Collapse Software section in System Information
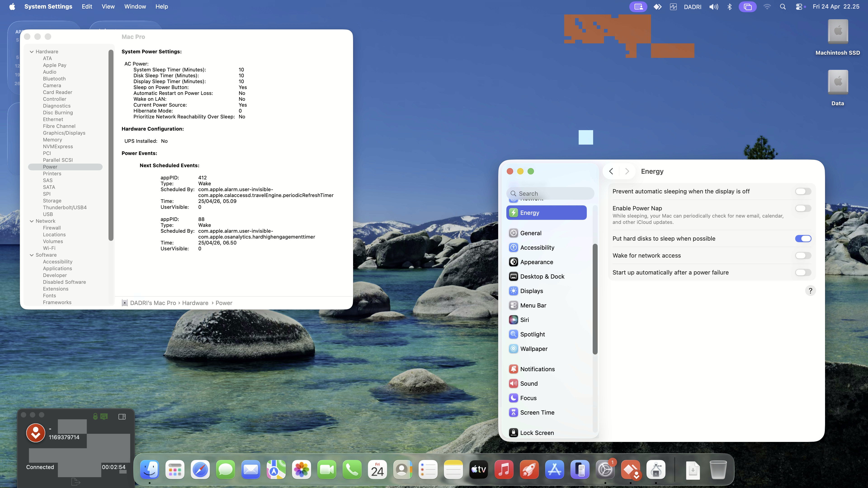Screen dimensions: 868x488 click(x=32, y=255)
